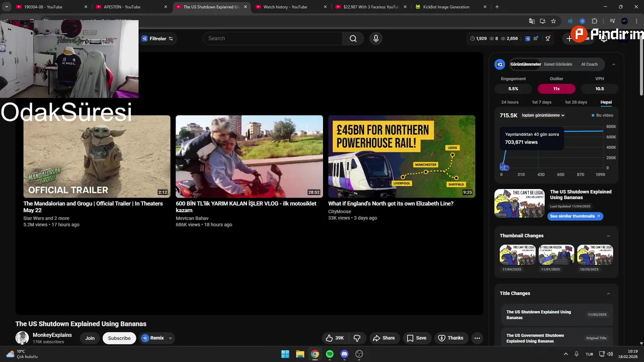
Task: Open the Mandalorian and Grogu trailer thumbnail
Action: click(97, 156)
